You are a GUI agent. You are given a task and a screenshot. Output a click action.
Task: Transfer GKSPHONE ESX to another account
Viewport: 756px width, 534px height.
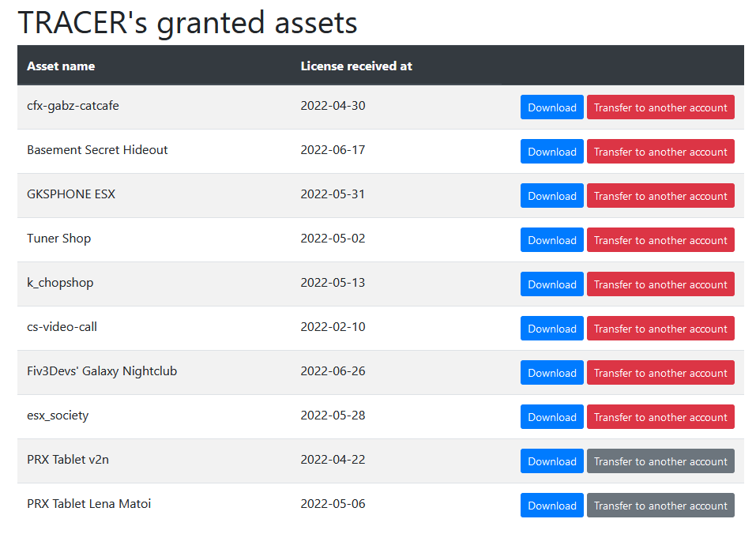point(660,196)
